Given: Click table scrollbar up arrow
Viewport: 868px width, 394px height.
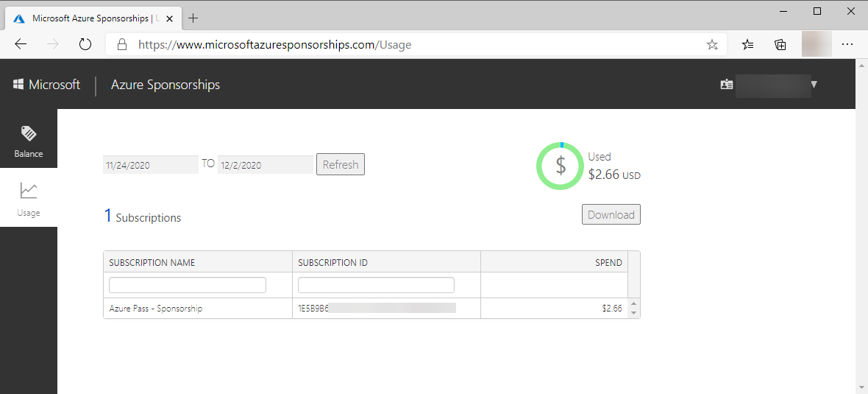Looking at the screenshot, I should click(634, 303).
